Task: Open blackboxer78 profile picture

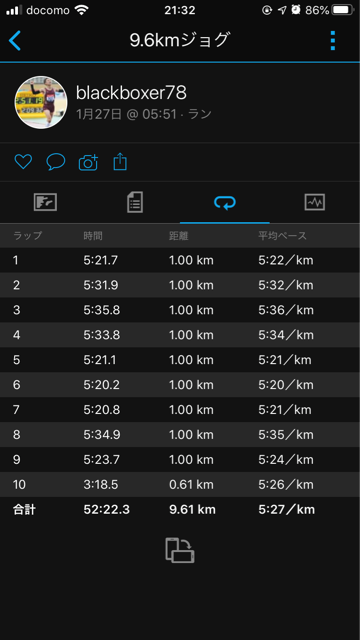Action: [41, 102]
